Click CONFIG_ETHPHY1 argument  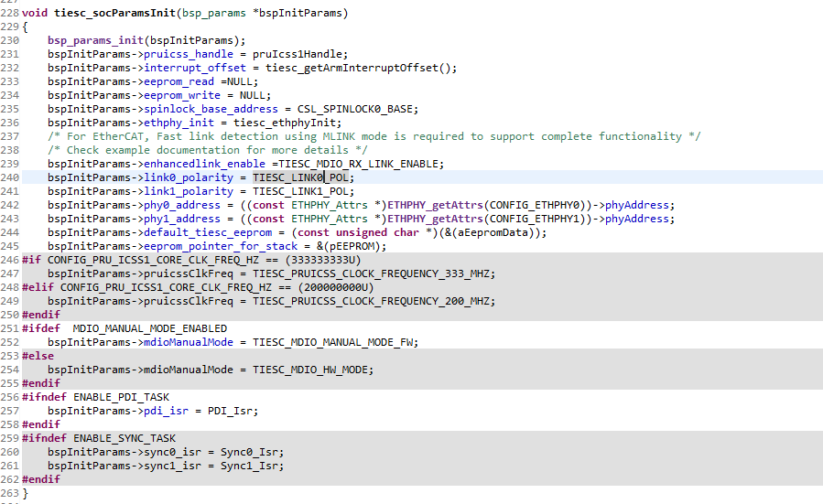click(535, 219)
